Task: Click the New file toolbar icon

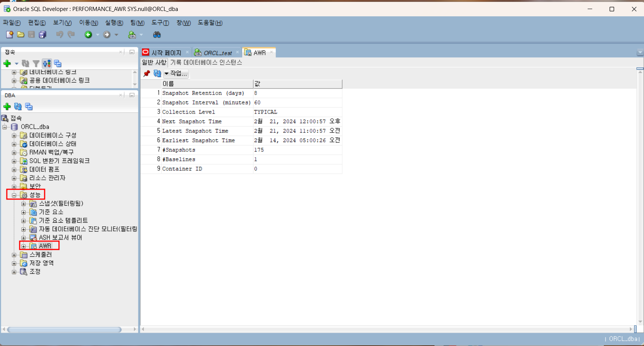Action: (x=9, y=34)
